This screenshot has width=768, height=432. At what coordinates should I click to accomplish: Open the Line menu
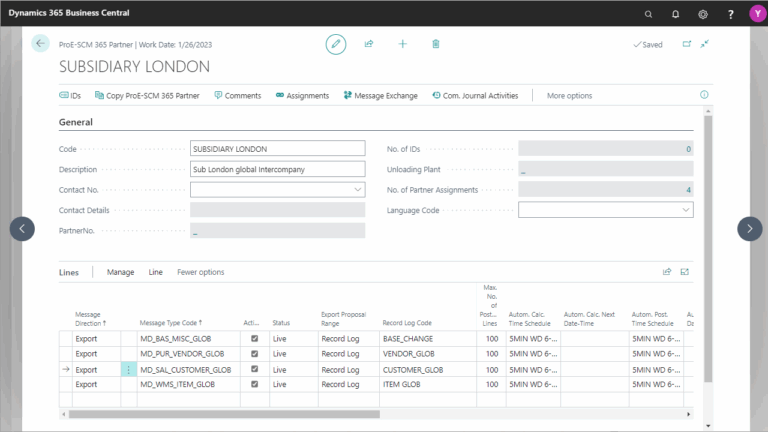155,272
